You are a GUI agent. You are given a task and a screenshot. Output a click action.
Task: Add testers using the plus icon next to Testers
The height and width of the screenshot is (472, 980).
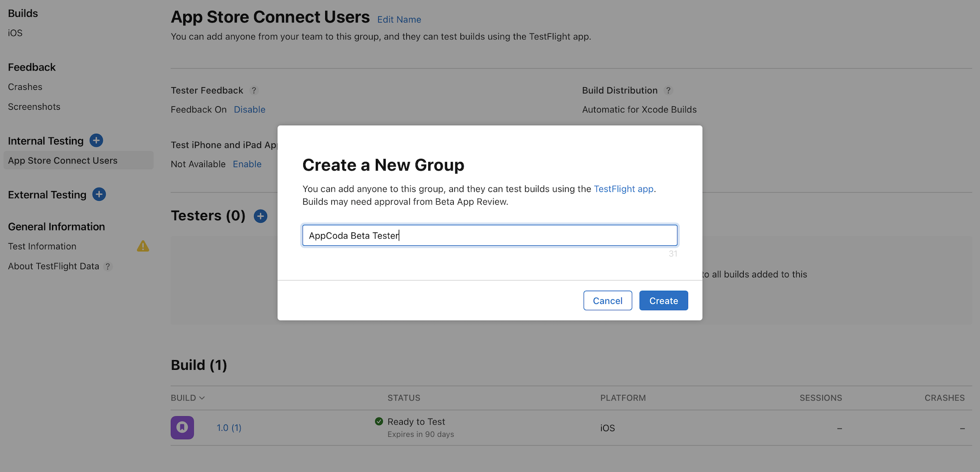click(x=260, y=216)
